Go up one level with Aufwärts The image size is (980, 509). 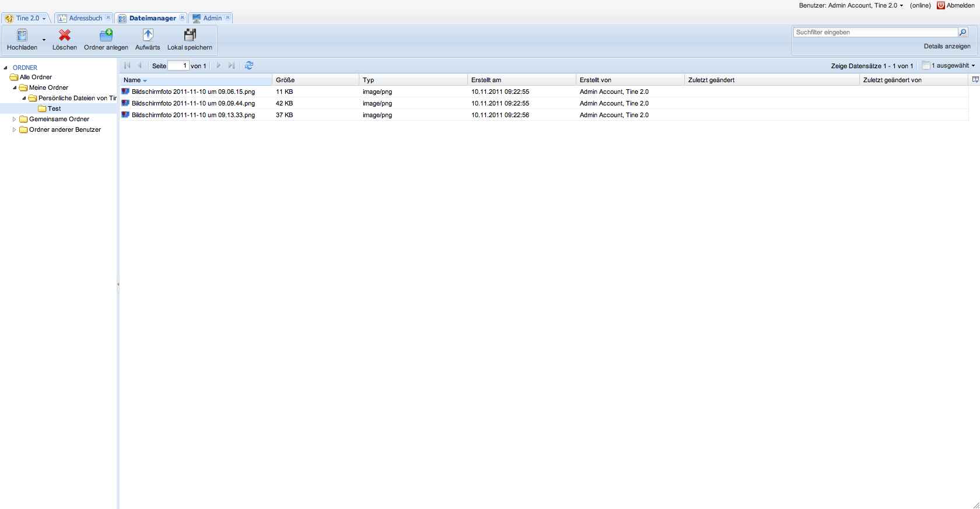[x=148, y=36]
